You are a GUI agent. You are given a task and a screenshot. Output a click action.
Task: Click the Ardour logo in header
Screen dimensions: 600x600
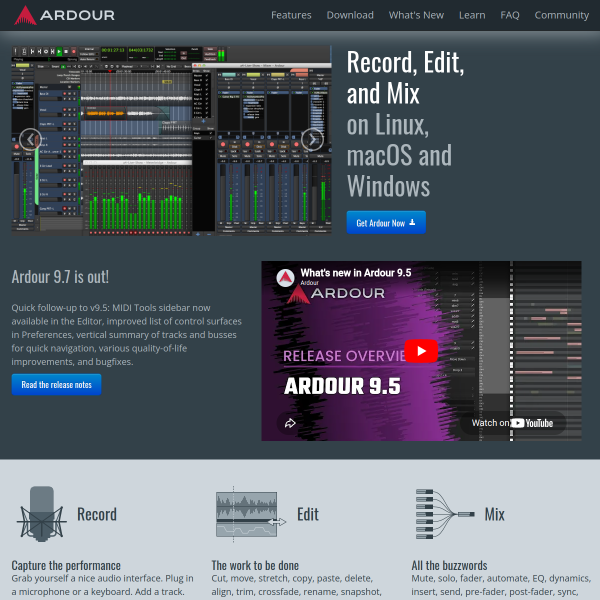pos(64,15)
